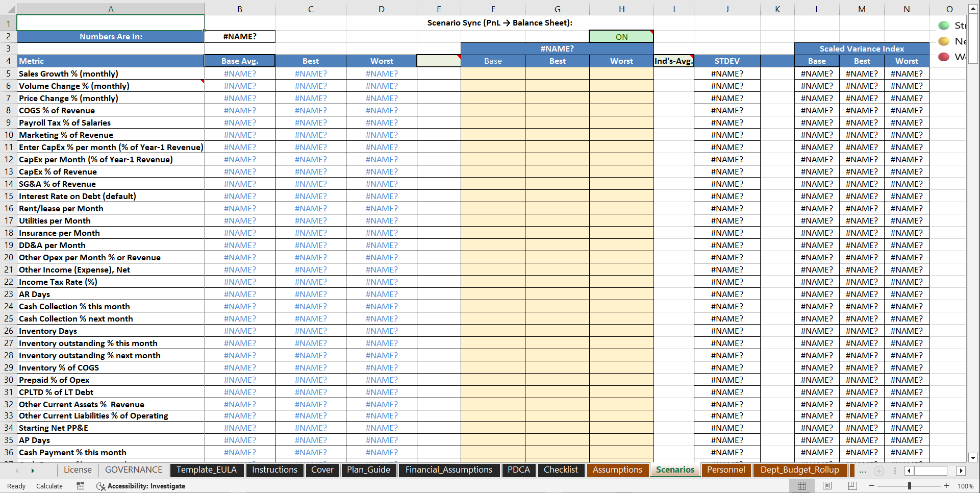Click the macro recording icon near Calculate
Viewport: 980px width, 493px height.
click(x=80, y=486)
